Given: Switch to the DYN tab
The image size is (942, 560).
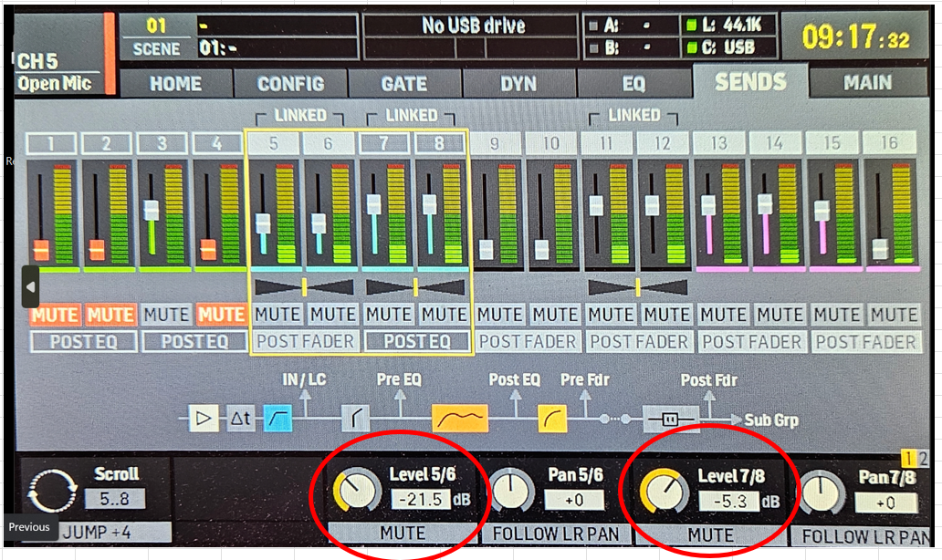Looking at the screenshot, I should [518, 83].
